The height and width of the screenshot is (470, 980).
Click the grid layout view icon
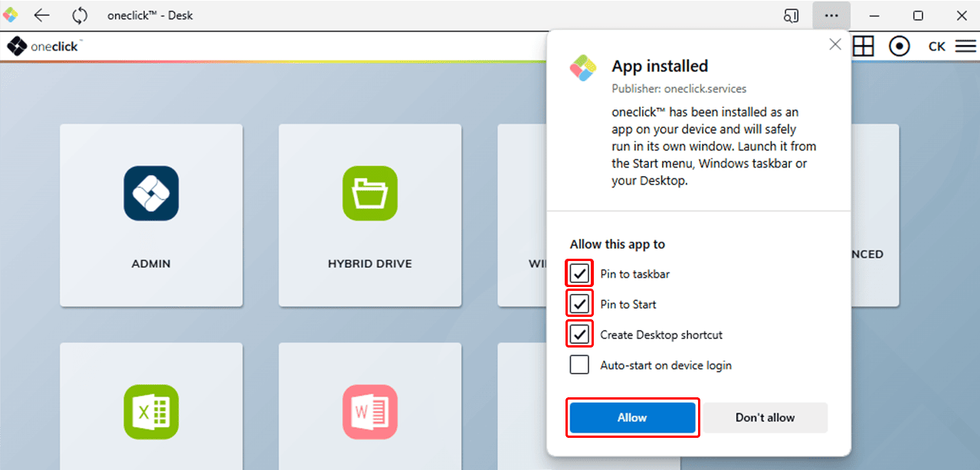point(864,47)
